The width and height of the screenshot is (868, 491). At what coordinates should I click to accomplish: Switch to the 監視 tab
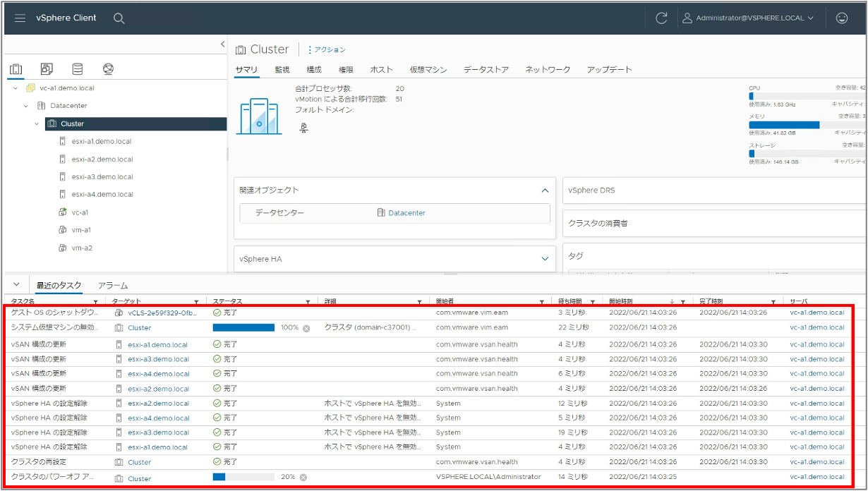click(x=282, y=69)
